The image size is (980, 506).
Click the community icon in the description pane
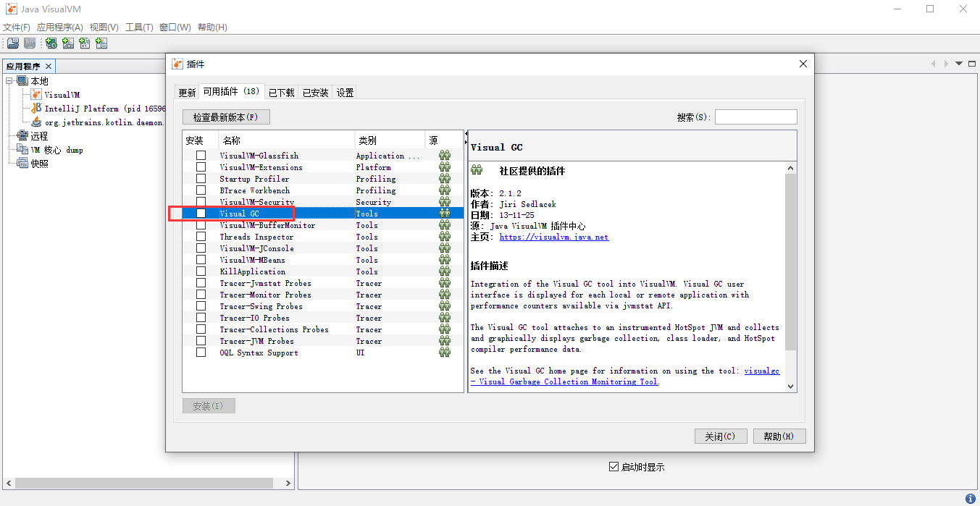coord(477,171)
